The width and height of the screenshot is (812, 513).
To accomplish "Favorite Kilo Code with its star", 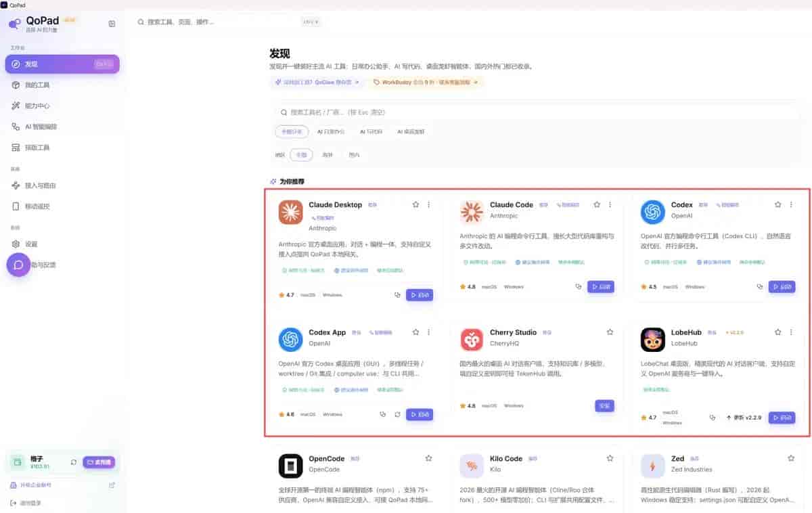I will point(610,458).
